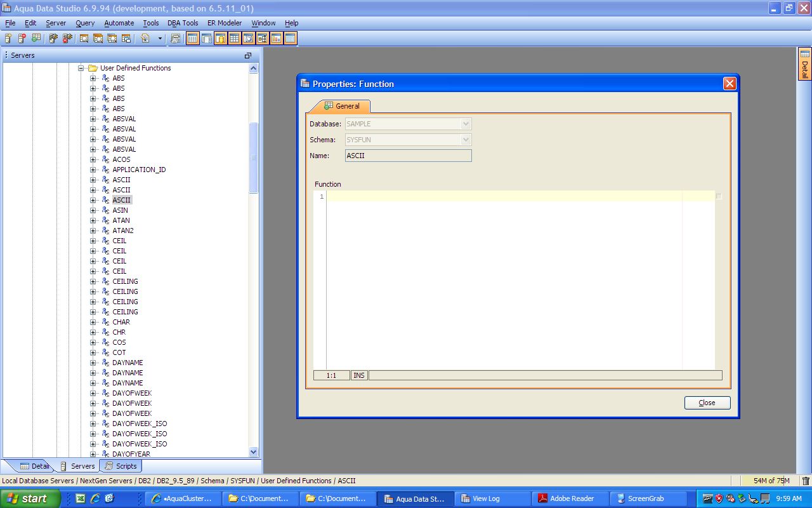This screenshot has height=508, width=812.
Task: Toggle the ER diagram toolbar button
Action: pyautogui.click(x=263, y=39)
